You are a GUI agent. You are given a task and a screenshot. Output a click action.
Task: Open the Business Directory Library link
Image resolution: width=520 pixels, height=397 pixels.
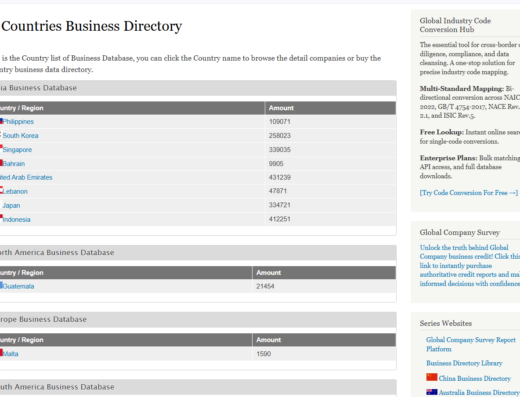[x=464, y=363]
